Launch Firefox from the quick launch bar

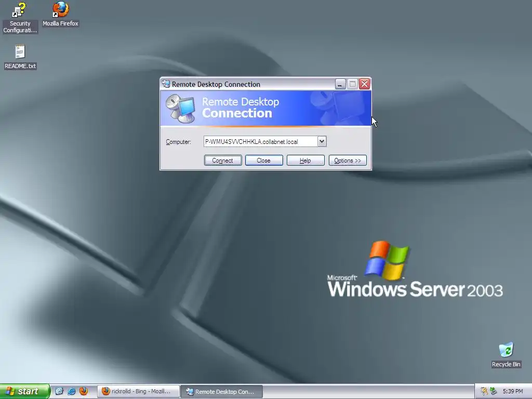pyautogui.click(x=84, y=391)
